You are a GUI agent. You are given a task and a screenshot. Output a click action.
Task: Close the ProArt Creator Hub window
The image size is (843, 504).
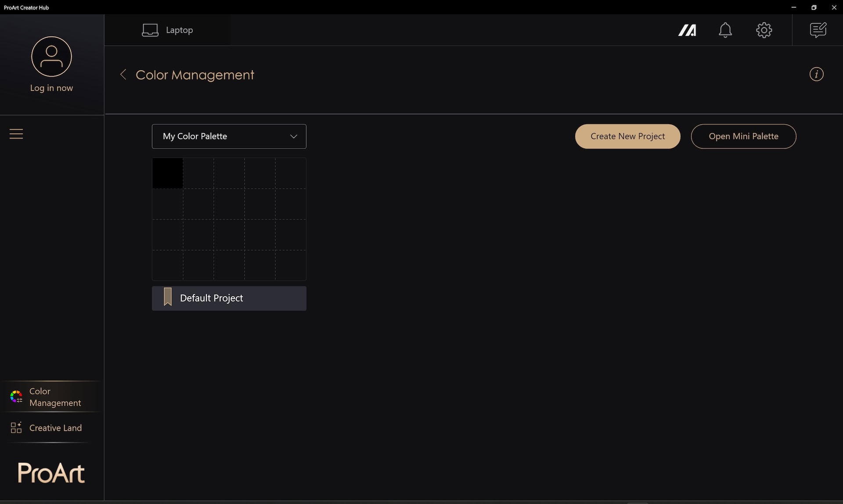(834, 7)
